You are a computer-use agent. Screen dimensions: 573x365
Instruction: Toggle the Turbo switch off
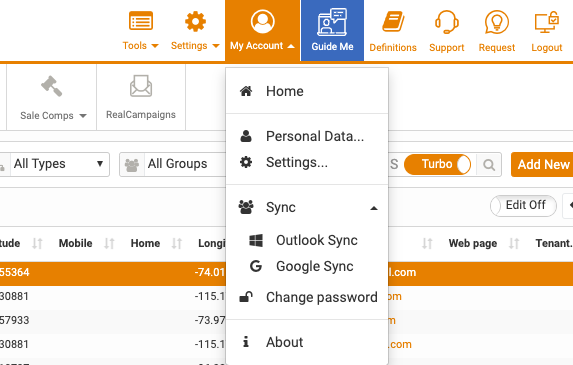(x=437, y=164)
